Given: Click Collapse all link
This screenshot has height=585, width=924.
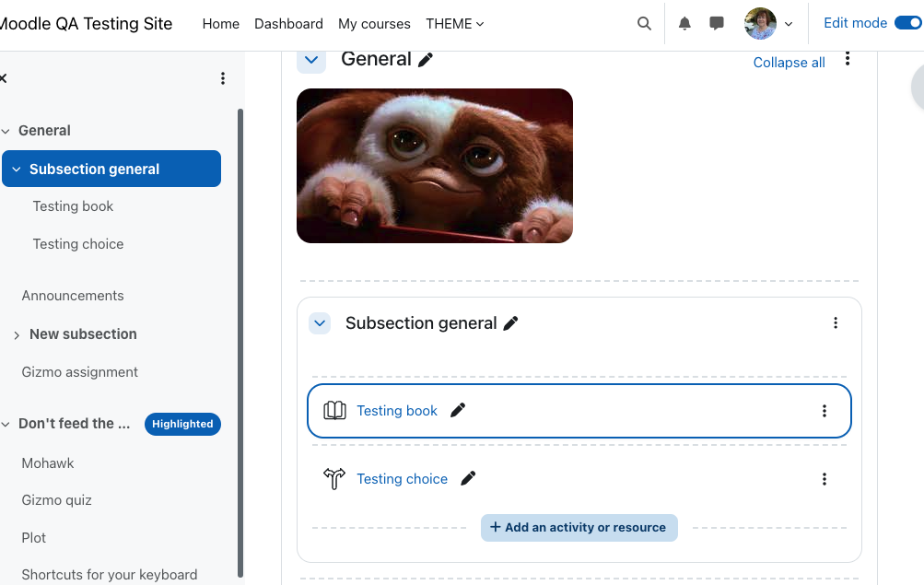Looking at the screenshot, I should 789,63.
